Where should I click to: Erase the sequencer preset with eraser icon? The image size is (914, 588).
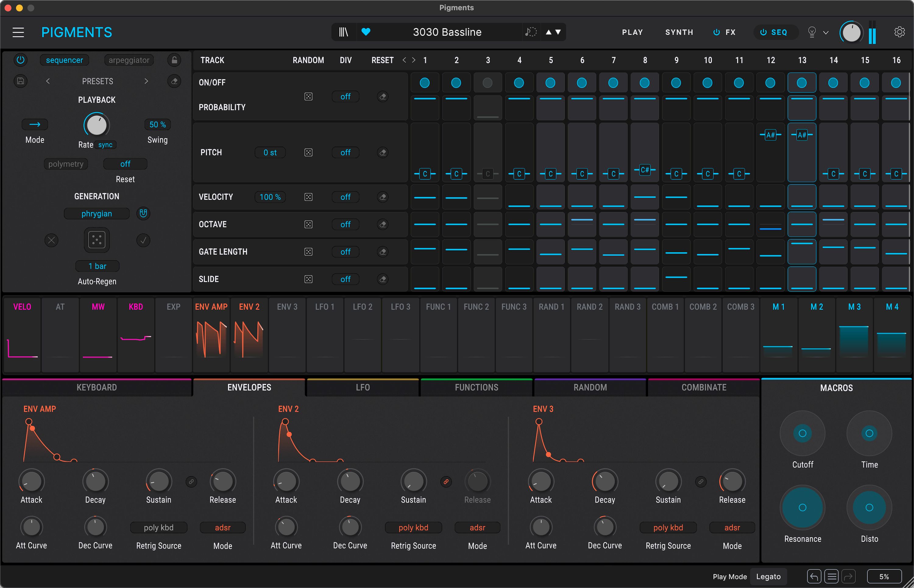(174, 81)
